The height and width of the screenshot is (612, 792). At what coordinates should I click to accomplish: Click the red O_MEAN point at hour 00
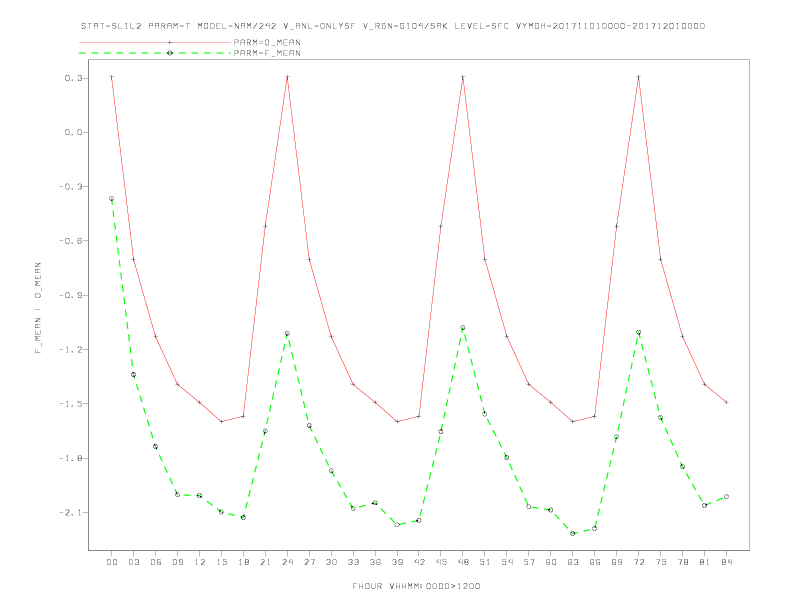(x=112, y=77)
